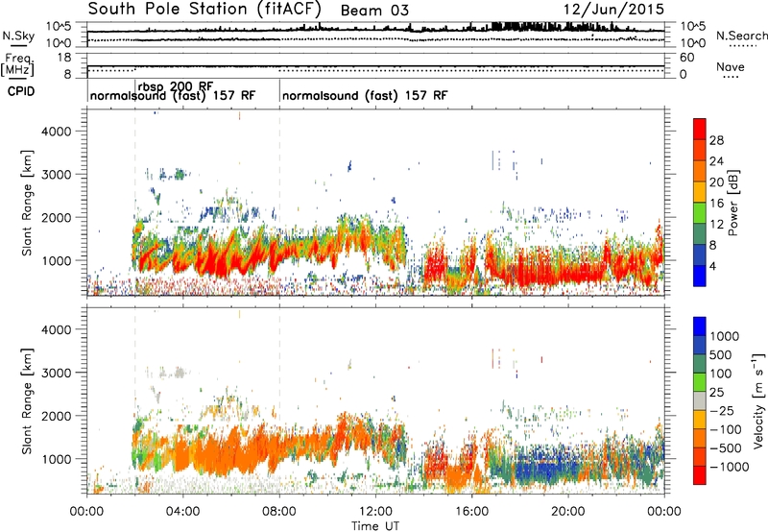Image resolution: width=768 pixels, height=532 pixels.
Task: Click the Freq. [MHz] axis label
Action: (17, 65)
